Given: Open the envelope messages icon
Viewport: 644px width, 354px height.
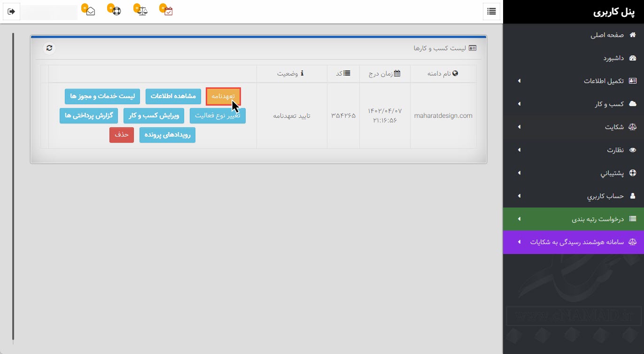Looking at the screenshot, I should click(91, 11).
